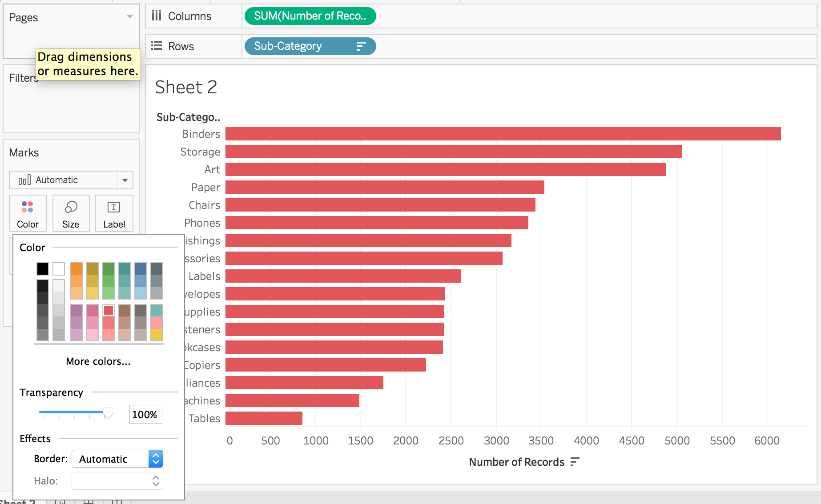Image resolution: width=821 pixels, height=504 pixels.
Task: Click the More colors... button
Action: [x=98, y=361]
